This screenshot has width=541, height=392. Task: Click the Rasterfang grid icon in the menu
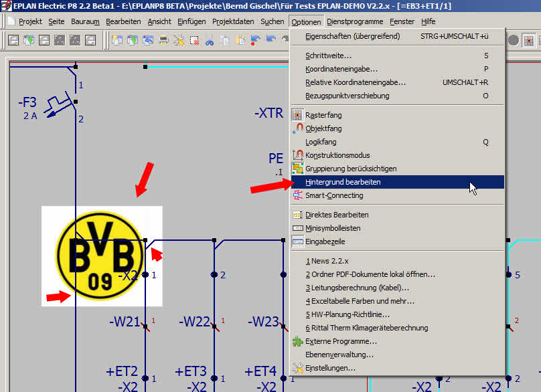297,115
